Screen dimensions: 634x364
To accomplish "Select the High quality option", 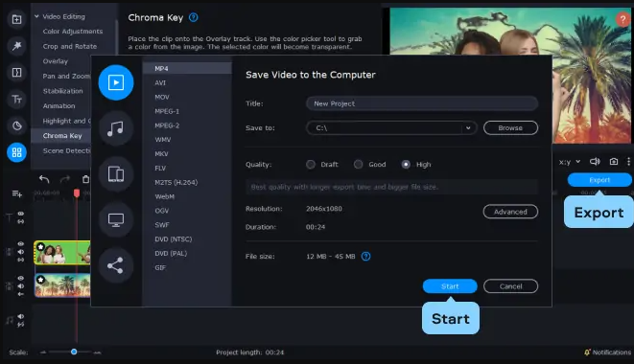I will (x=416, y=165).
